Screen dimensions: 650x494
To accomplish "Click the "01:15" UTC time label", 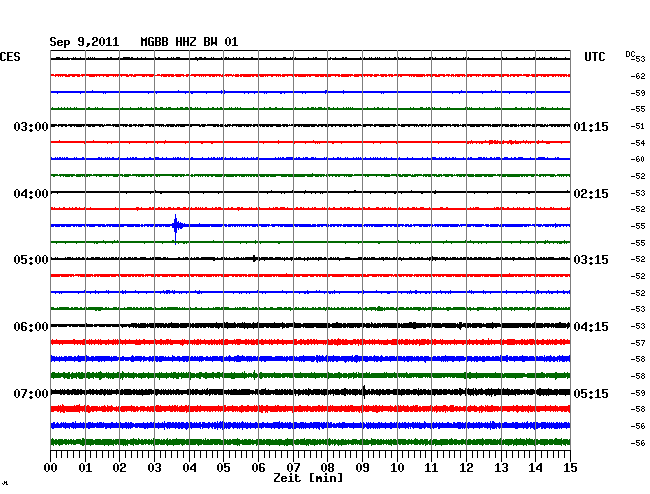I will pyautogui.click(x=591, y=126).
